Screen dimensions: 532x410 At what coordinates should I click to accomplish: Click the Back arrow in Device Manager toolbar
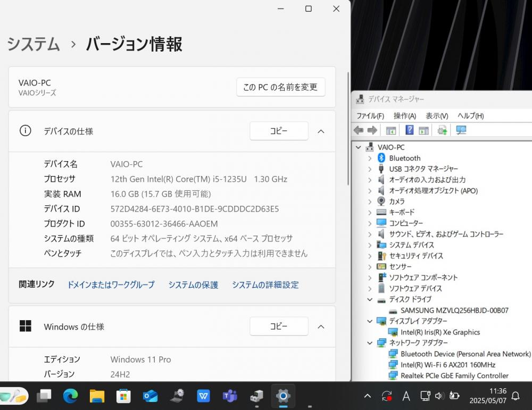coord(358,130)
